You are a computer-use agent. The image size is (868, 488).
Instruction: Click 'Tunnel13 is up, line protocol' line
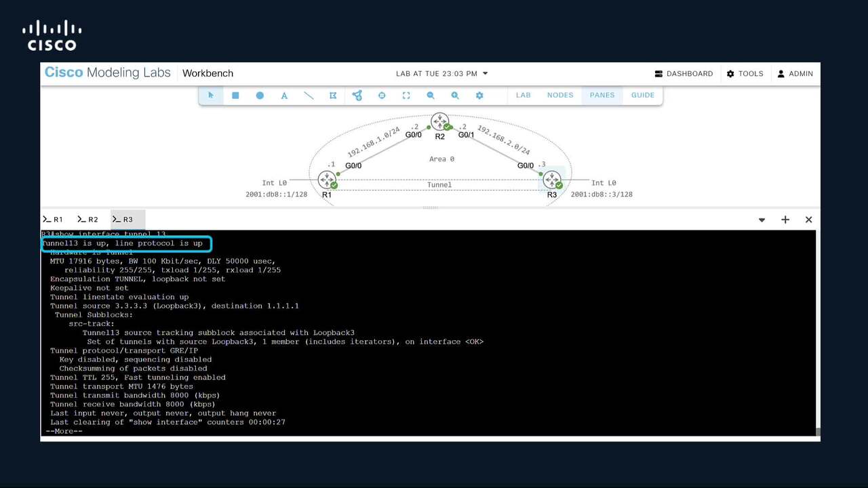(x=123, y=243)
